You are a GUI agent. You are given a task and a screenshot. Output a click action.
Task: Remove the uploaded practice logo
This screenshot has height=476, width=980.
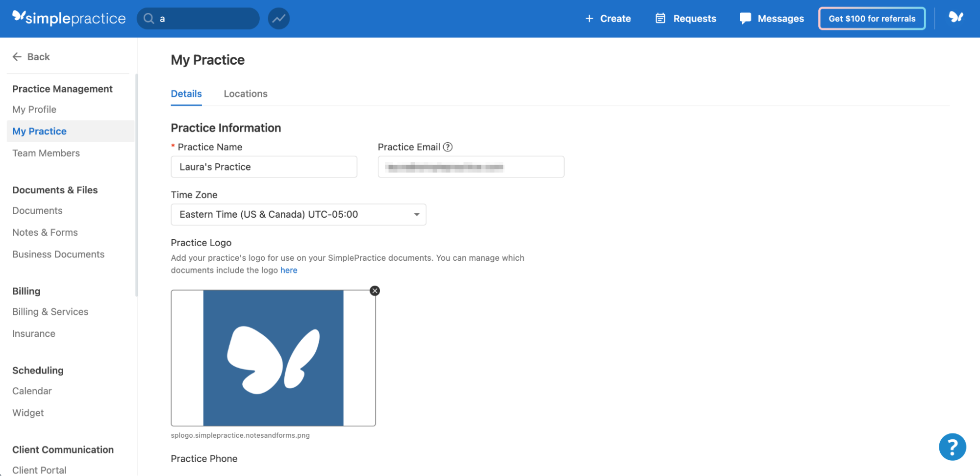click(374, 290)
